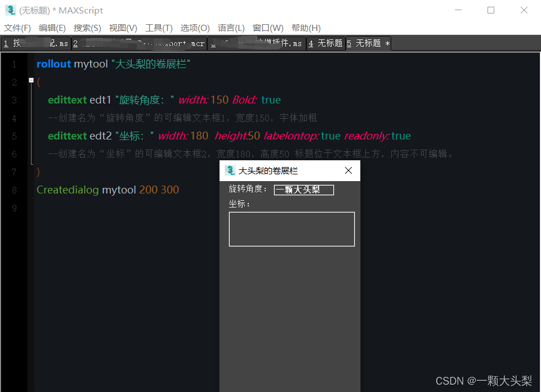Image resolution: width=541 pixels, height=392 pixels.
Task: Open the 选项(O) menu
Action: tap(195, 28)
